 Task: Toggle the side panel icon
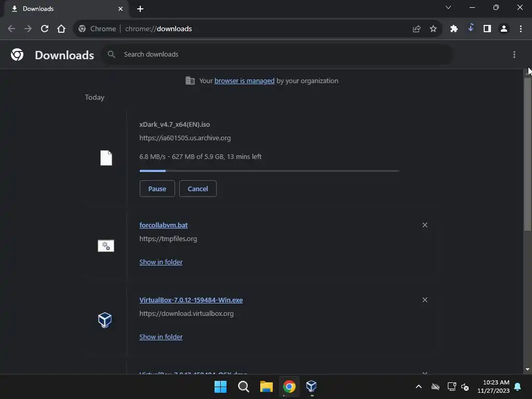coord(487,29)
